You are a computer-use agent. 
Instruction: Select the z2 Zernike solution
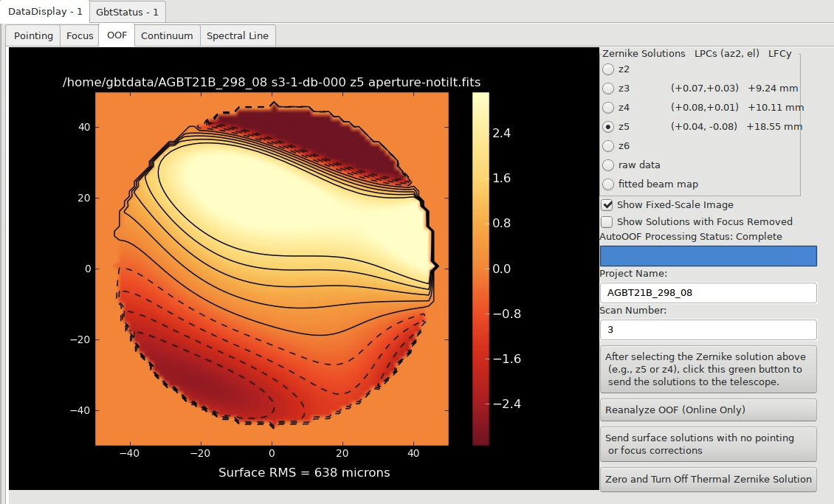tap(608, 69)
